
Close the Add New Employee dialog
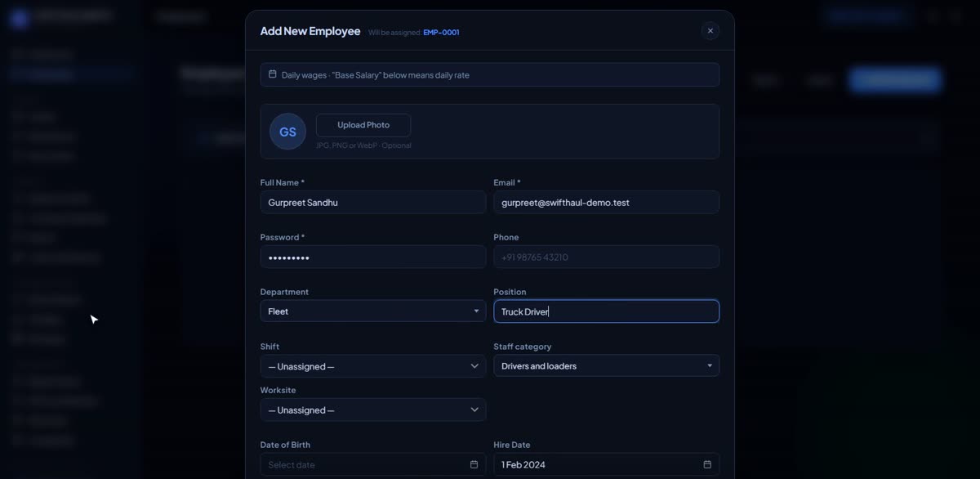710,31
